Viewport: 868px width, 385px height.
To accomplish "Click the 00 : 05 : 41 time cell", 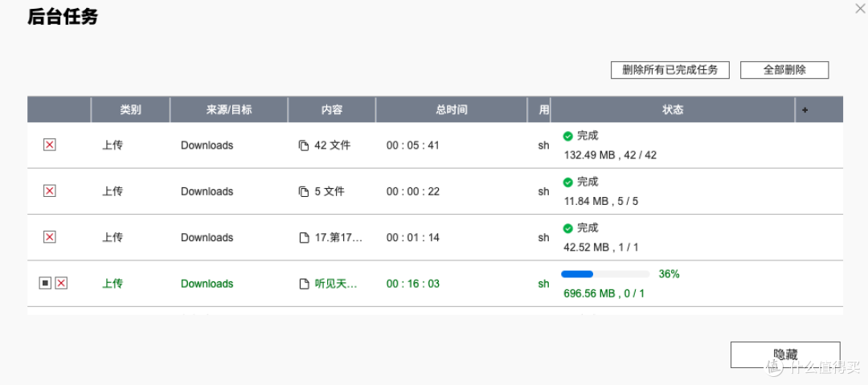I will click(x=412, y=145).
